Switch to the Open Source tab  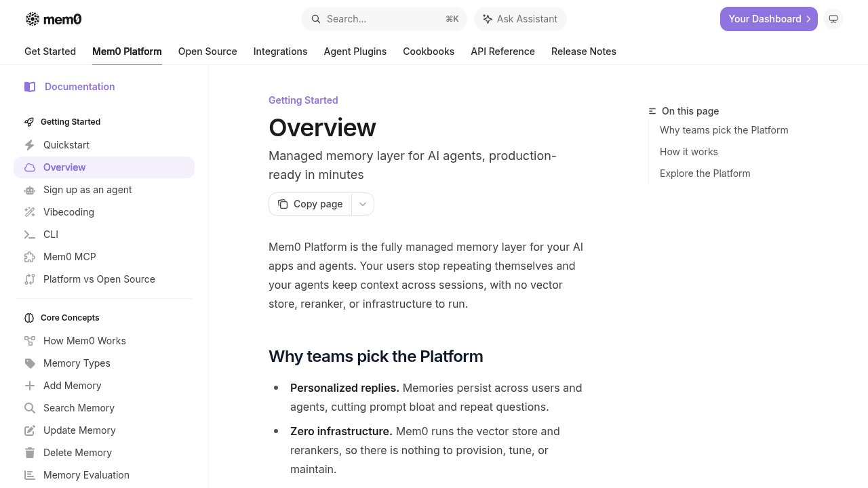pos(208,52)
